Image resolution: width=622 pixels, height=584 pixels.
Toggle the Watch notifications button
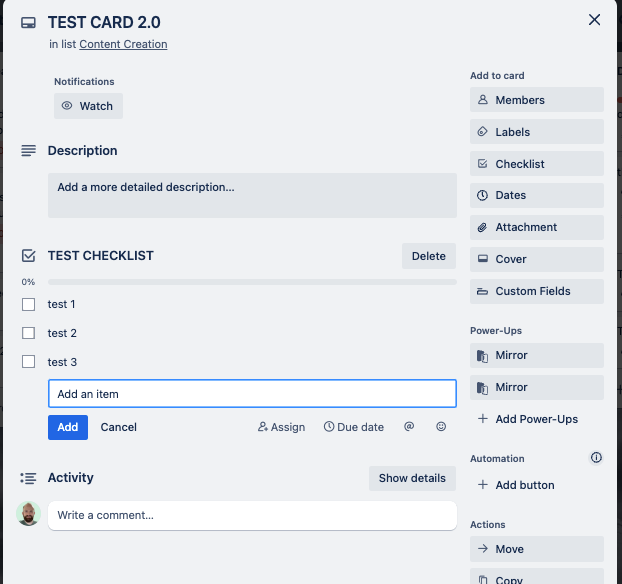(88, 106)
